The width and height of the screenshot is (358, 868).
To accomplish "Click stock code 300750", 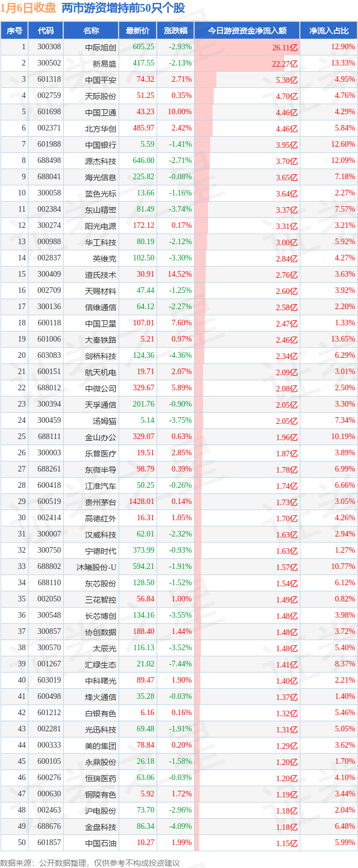I will pos(49,550).
